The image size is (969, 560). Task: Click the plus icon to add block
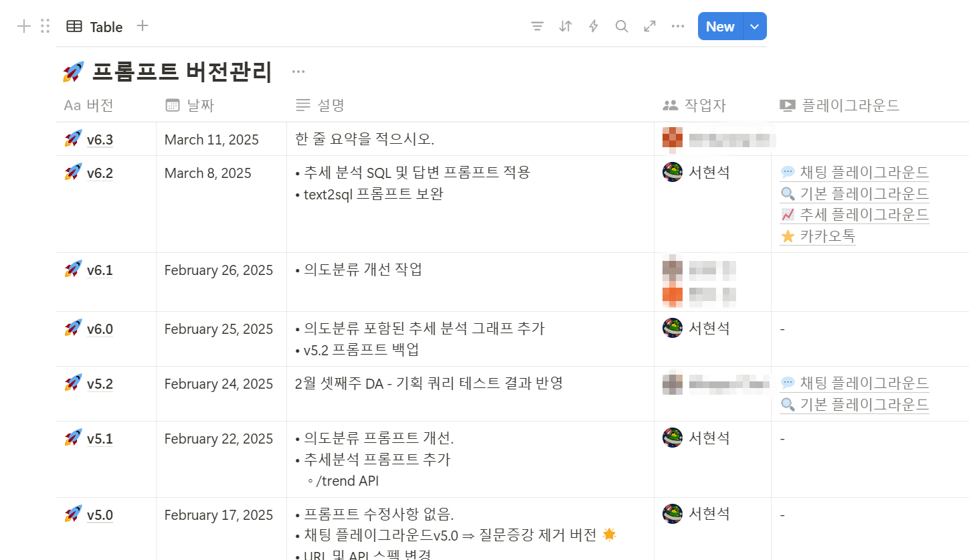pos(24,27)
